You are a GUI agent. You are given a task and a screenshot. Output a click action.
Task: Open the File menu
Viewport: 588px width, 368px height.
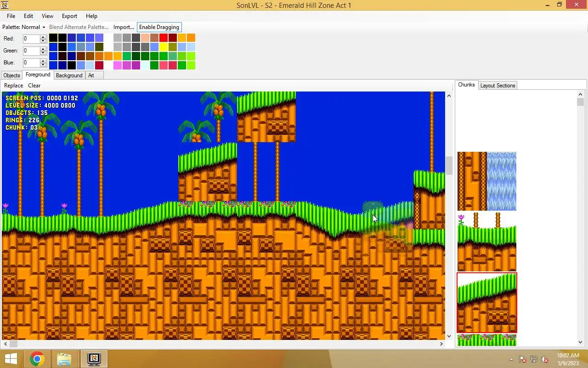coord(11,16)
